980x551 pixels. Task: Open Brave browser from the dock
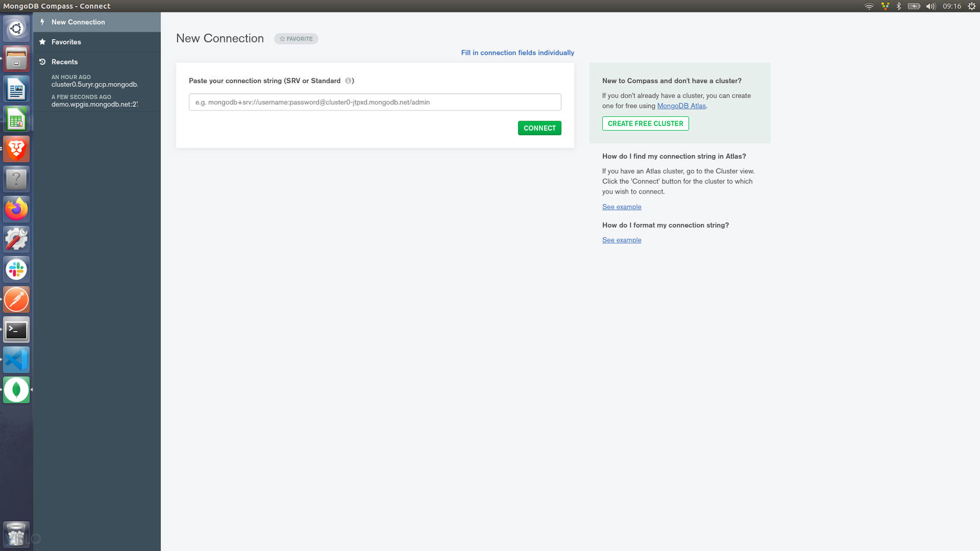pos(16,149)
